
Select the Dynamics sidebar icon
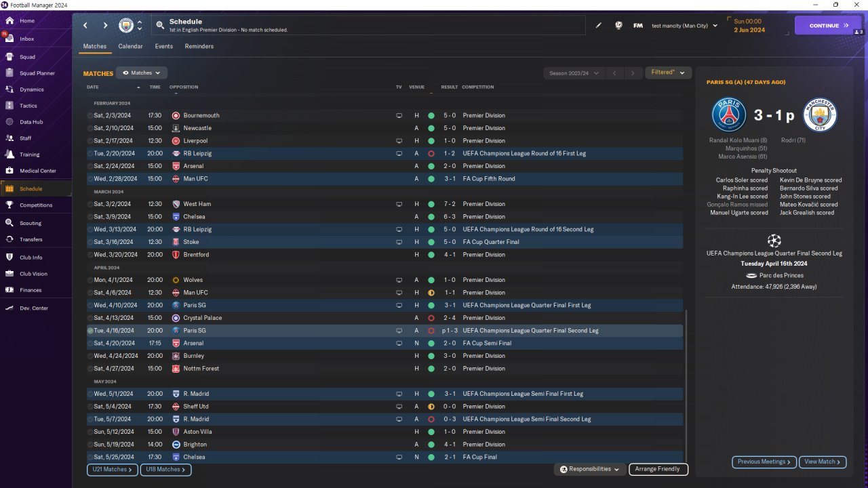9,89
